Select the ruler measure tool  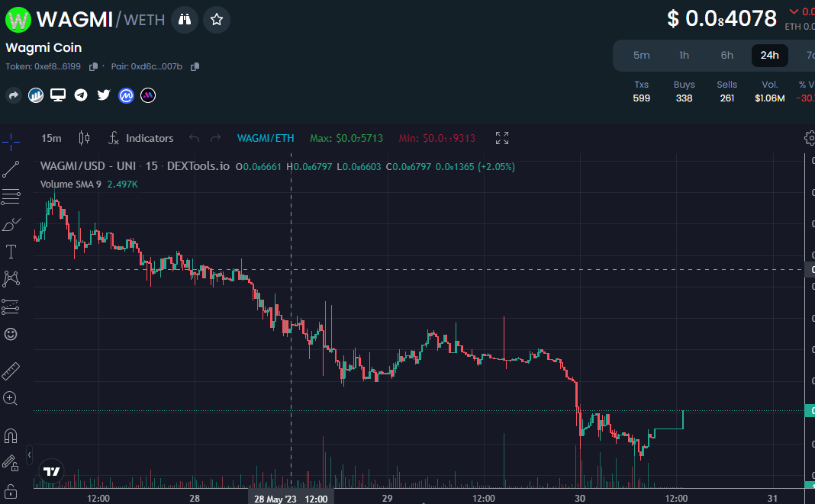click(x=11, y=371)
